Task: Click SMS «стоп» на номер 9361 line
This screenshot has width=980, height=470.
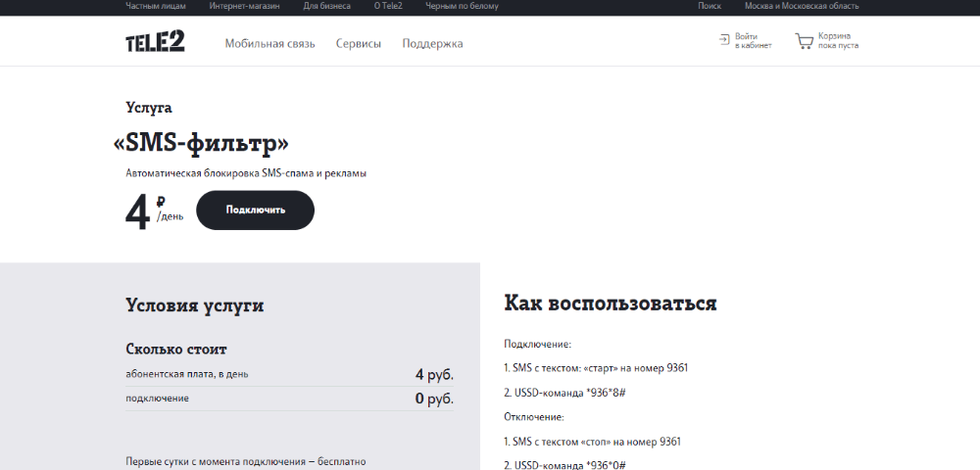Action: (x=593, y=442)
